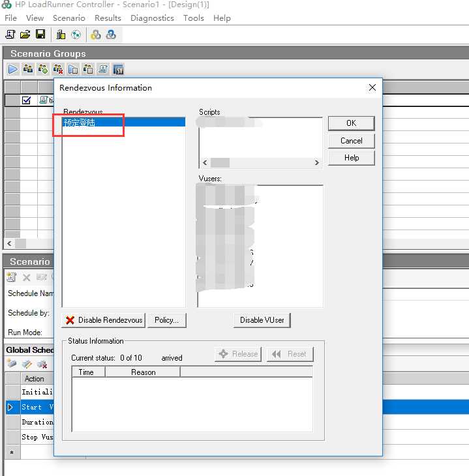
Task: Click the Delete Action icon in Global Schedule
Action: (x=42, y=364)
